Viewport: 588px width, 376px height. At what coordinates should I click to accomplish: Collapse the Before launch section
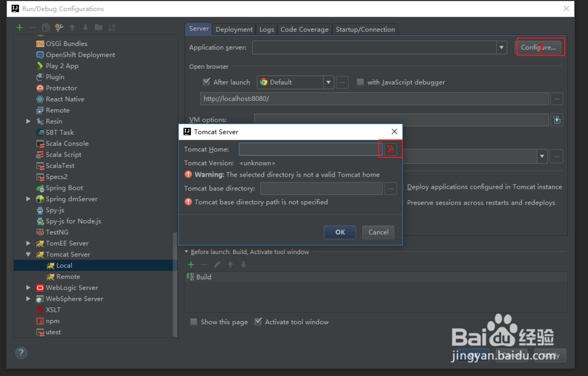click(186, 252)
